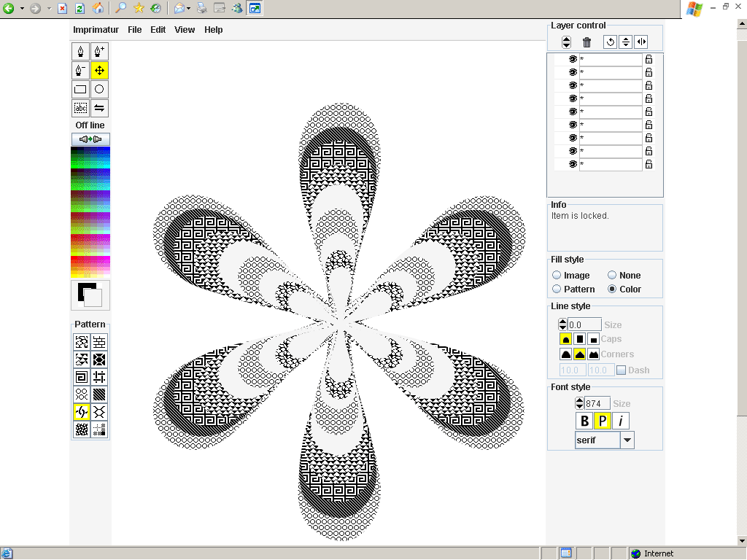Click the first layer's name field
Viewport: 747px width, 560px height.
[611, 59]
